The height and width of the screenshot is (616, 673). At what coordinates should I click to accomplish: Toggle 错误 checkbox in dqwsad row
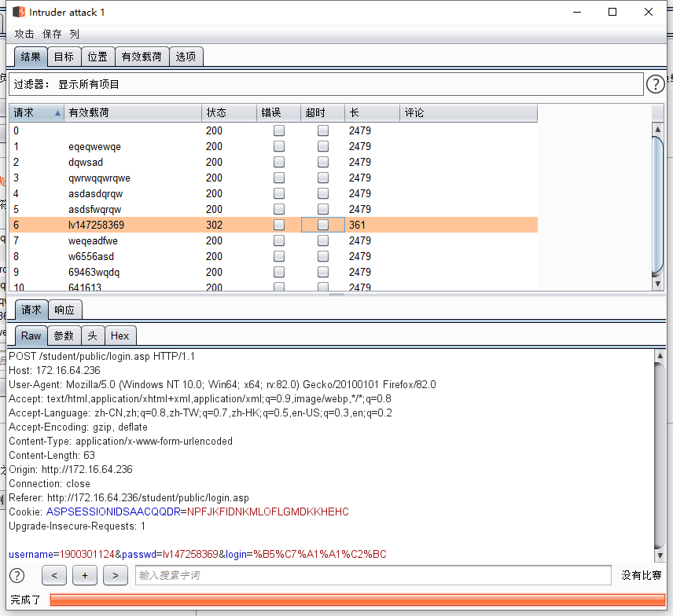pos(279,162)
